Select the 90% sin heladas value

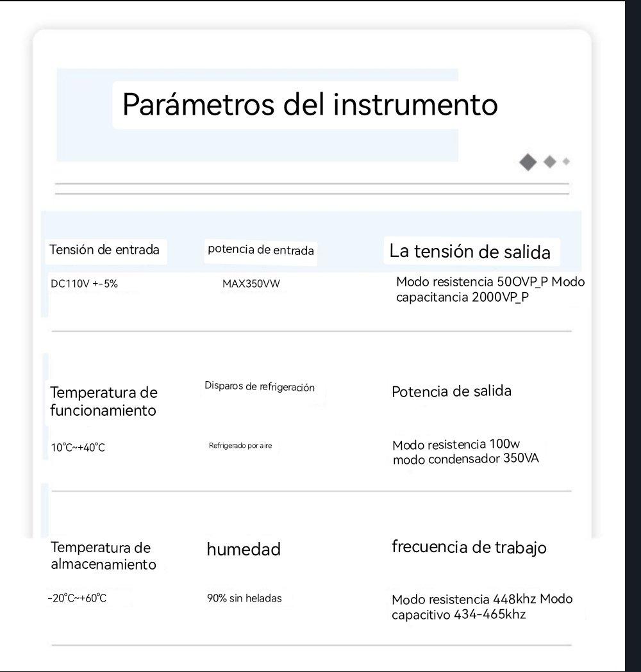[244, 598]
